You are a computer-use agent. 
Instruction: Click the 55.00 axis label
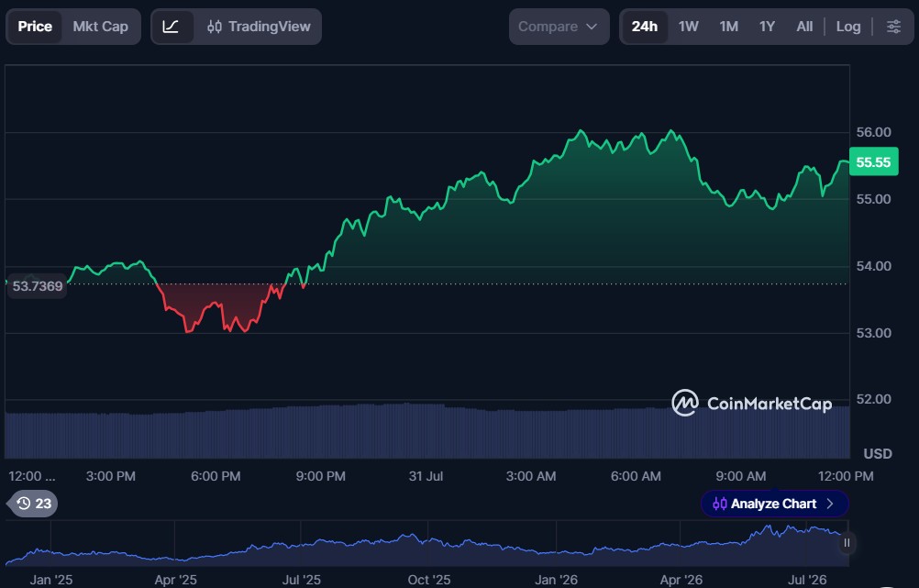873,199
